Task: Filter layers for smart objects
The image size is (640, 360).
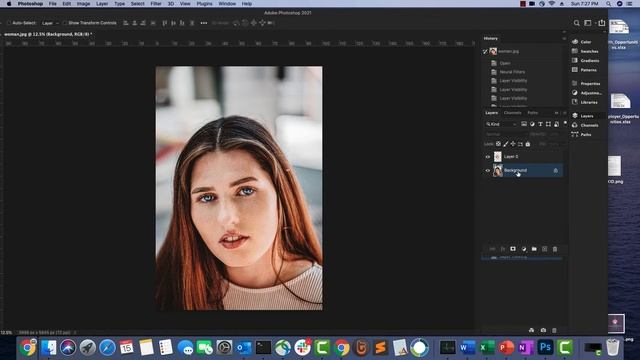Action: [556, 124]
